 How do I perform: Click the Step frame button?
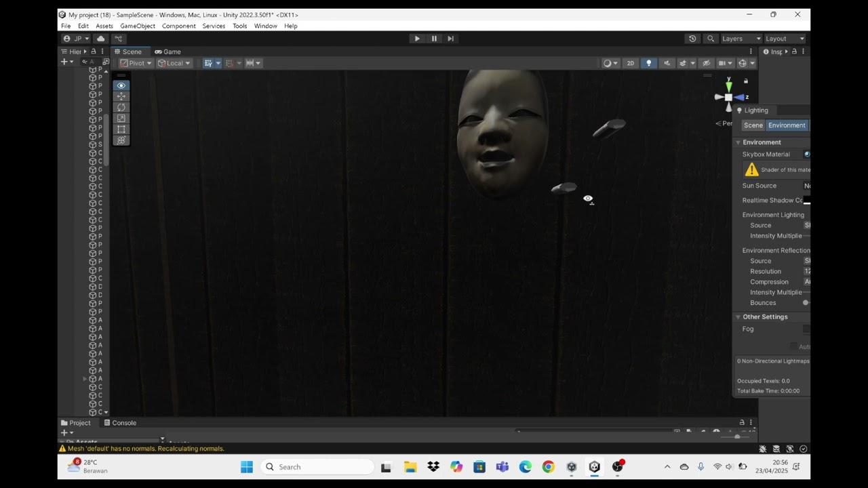450,39
